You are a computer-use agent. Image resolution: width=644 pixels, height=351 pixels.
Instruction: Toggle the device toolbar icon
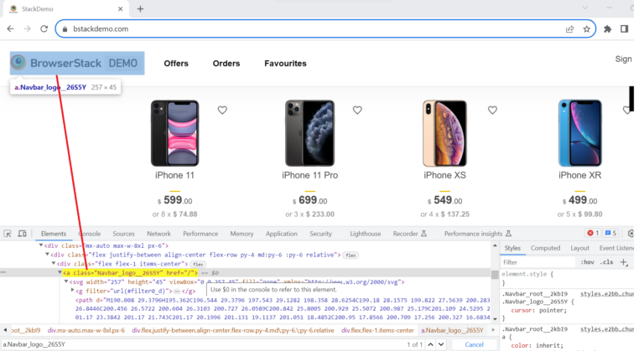coord(23,234)
